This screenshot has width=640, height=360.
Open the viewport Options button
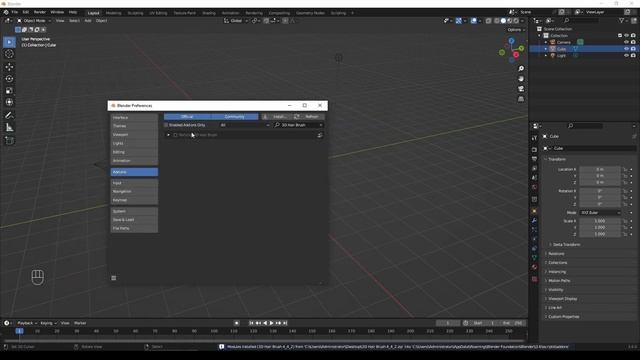516,30
